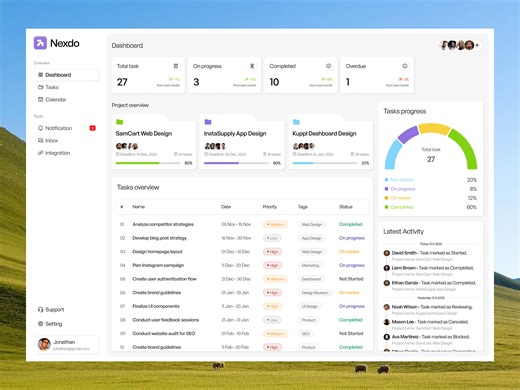Screen dimensions: 520x390
Task: Click green folder icon of SamCart
Action: point(119,122)
